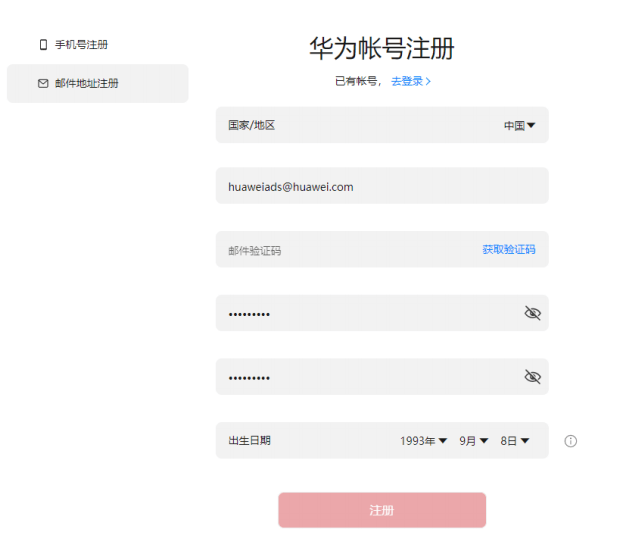The width and height of the screenshot is (622, 538).
Task: Select the 手机号注册 phone registration tab
Action: tap(98, 44)
